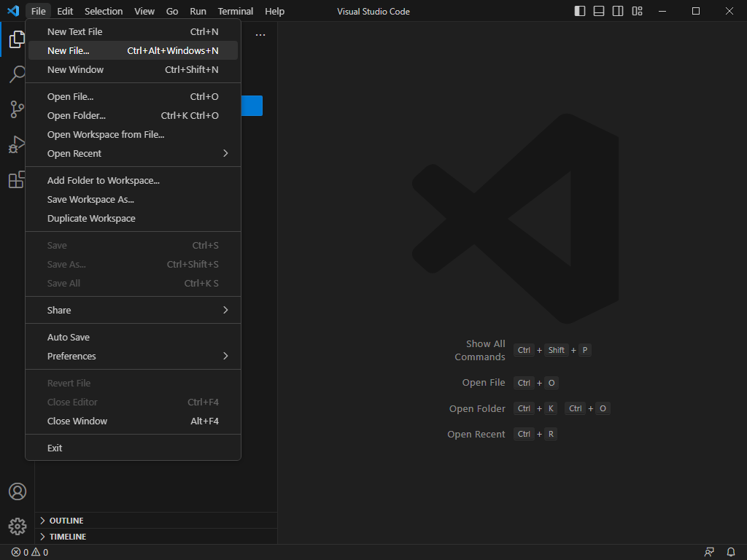Open the Customize Layout icon
The height and width of the screenshot is (560, 747).
pos(637,11)
